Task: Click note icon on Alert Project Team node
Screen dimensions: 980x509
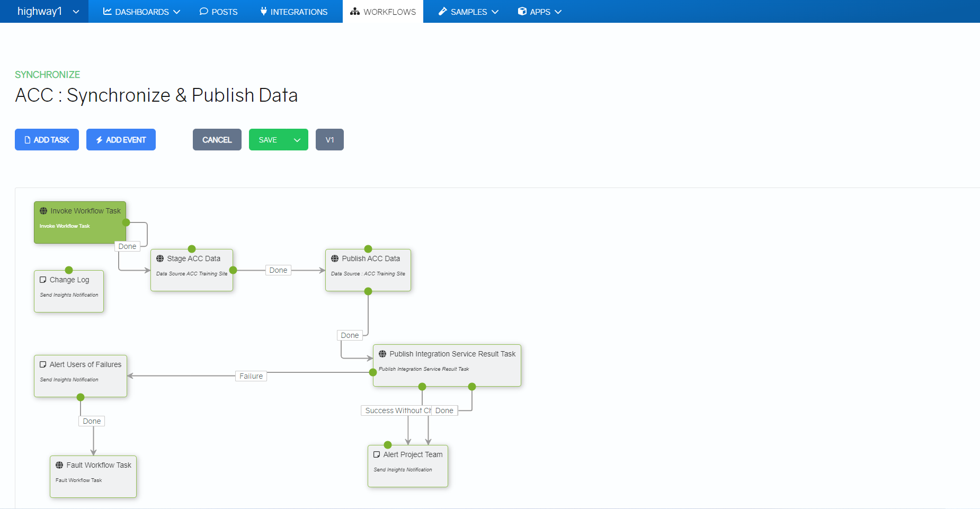Action: click(x=377, y=454)
